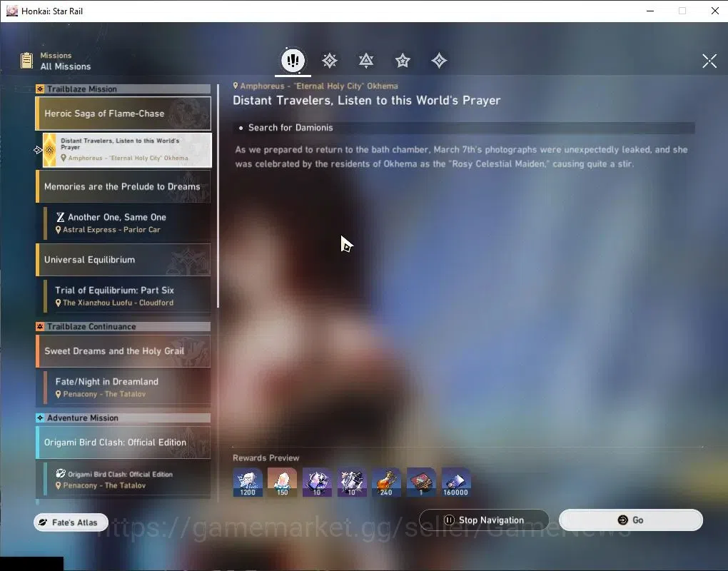Select the All Missions filter tab icon

pyautogui.click(x=293, y=61)
